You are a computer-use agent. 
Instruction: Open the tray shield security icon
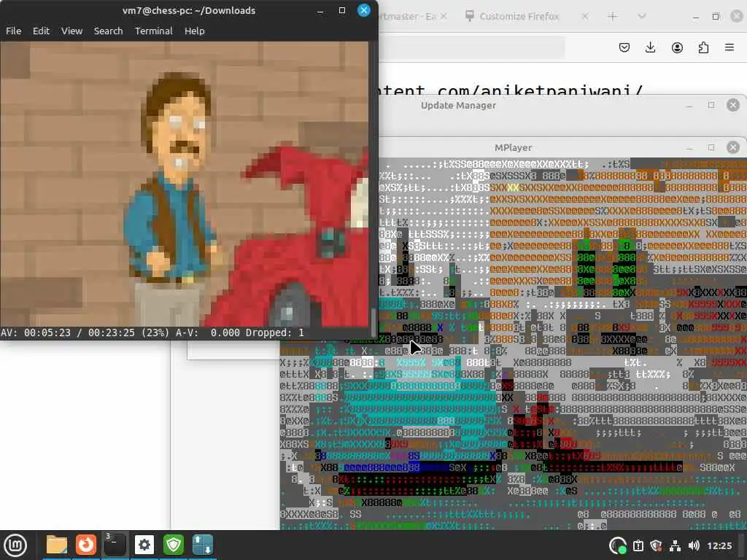pos(657,545)
